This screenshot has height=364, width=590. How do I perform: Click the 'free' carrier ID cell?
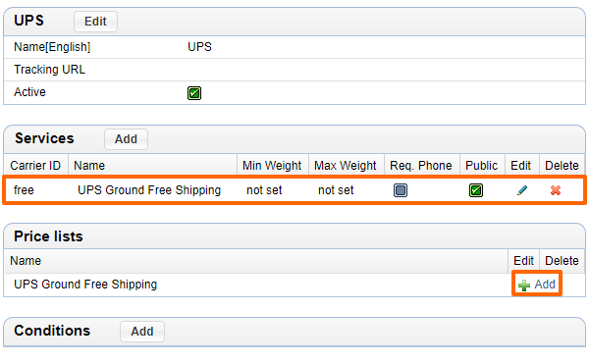(x=24, y=190)
